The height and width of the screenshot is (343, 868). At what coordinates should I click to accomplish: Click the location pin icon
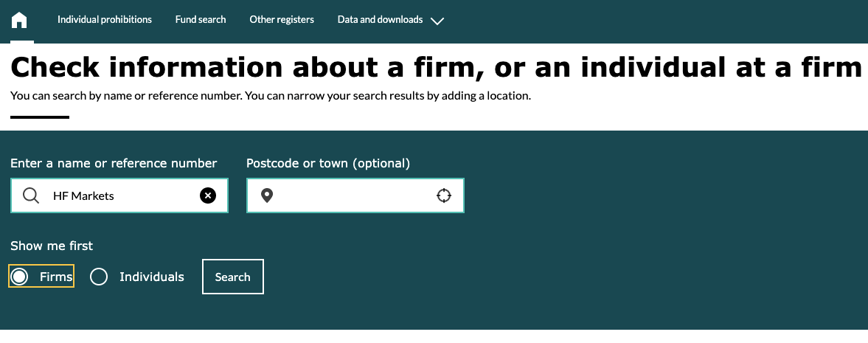click(267, 195)
